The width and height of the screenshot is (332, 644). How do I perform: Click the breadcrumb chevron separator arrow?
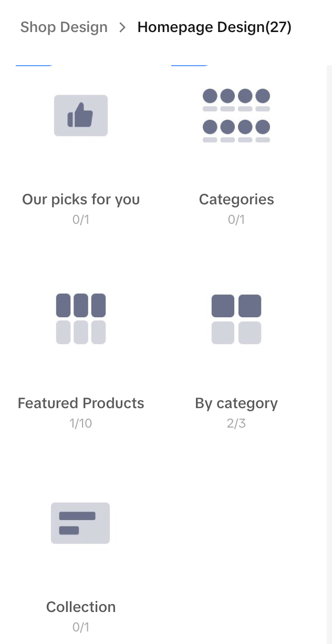coord(122,27)
